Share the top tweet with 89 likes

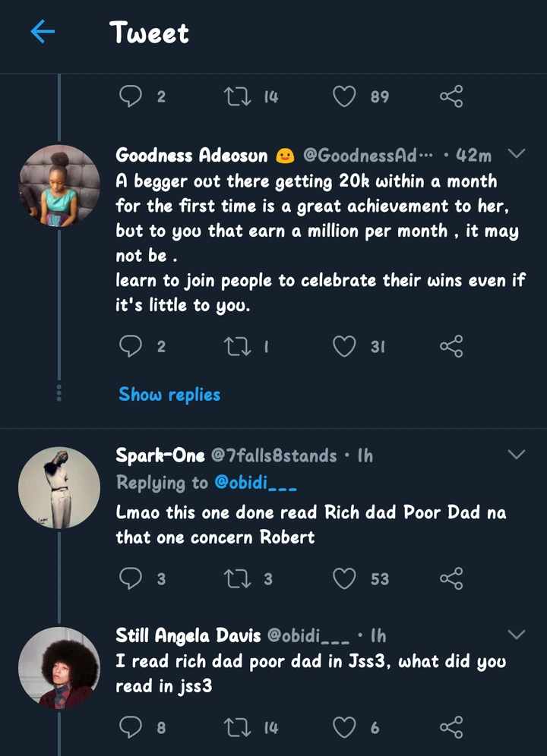coord(451,96)
